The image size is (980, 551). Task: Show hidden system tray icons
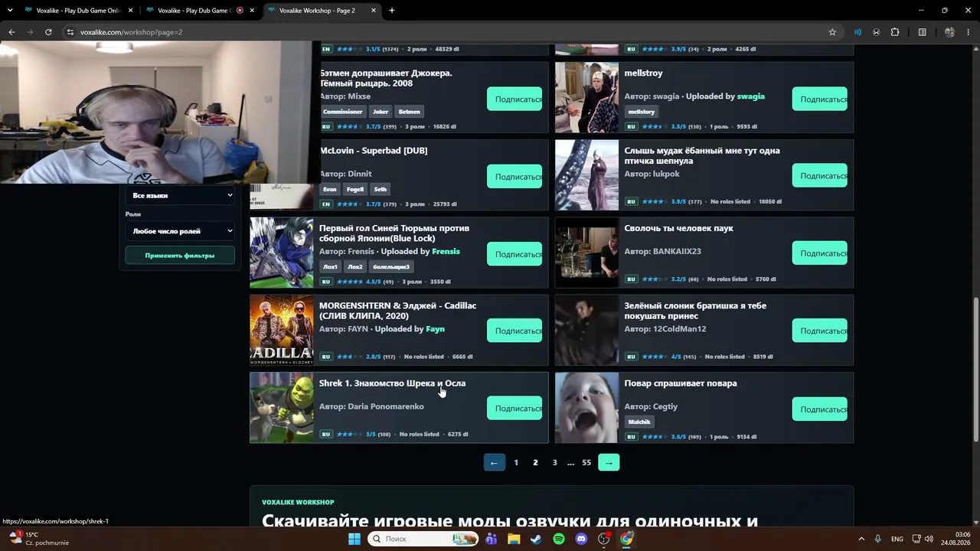pos(861,539)
